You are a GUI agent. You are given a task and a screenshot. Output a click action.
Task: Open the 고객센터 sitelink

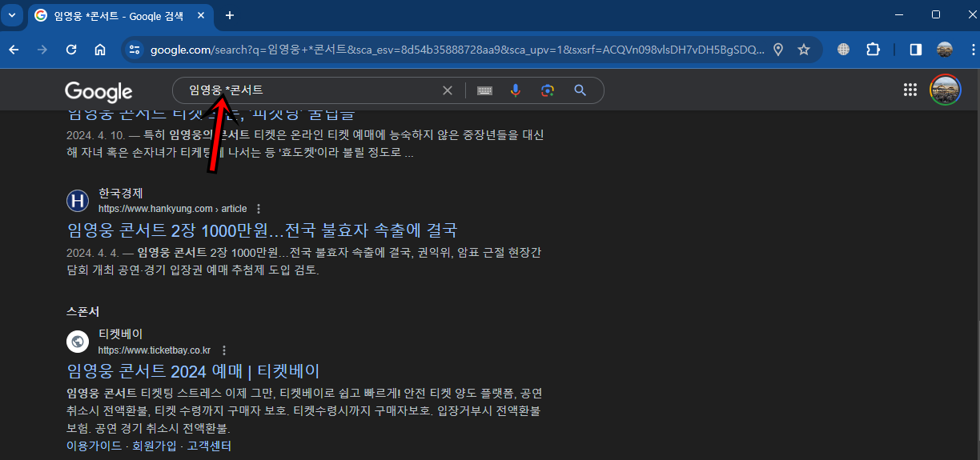tap(209, 446)
